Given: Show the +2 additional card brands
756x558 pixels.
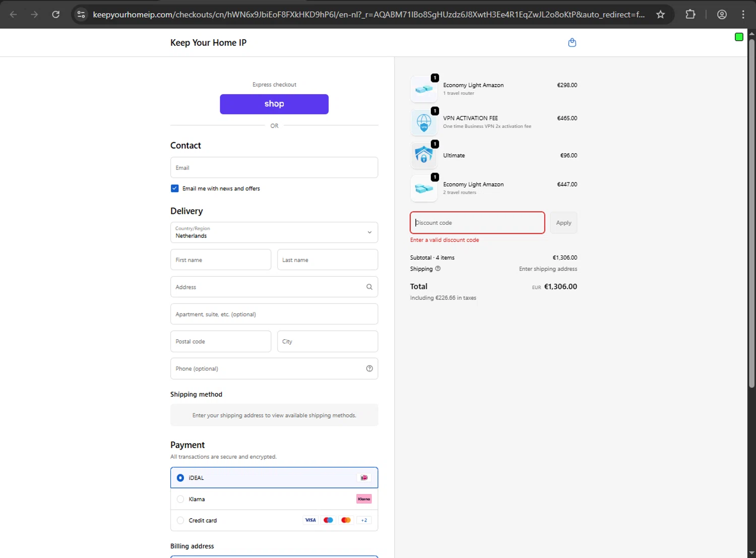Looking at the screenshot, I should pyautogui.click(x=364, y=520).
